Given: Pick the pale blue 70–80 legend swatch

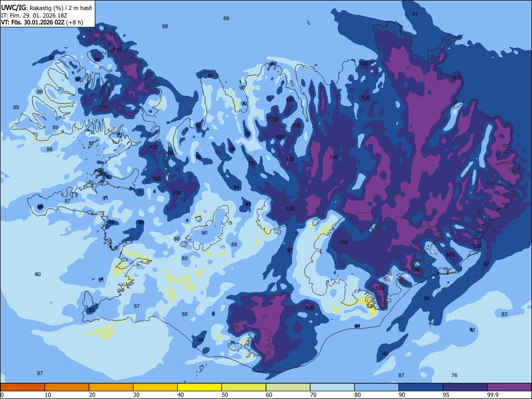Looking at the screenshot, I should (x=332, y=387).
